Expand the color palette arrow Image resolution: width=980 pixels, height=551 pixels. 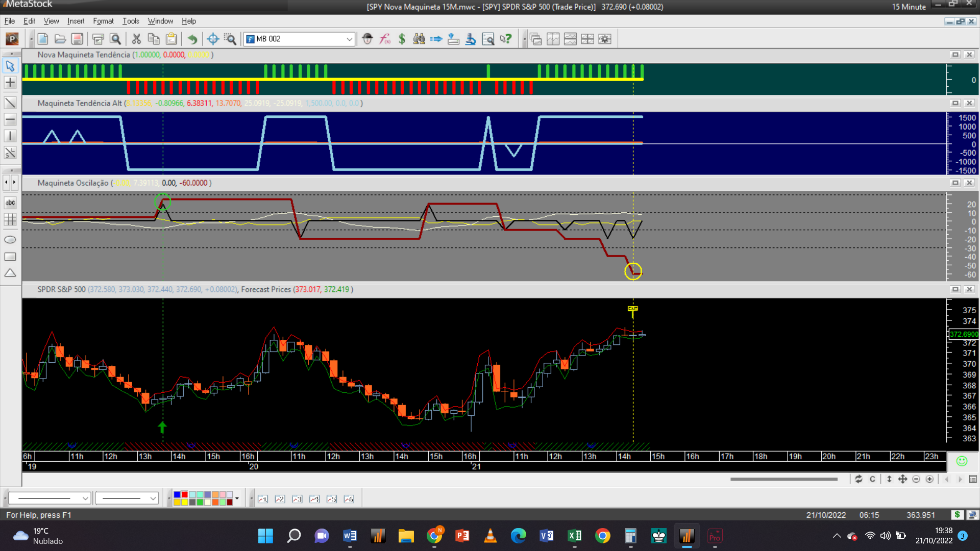click(237, 498)
